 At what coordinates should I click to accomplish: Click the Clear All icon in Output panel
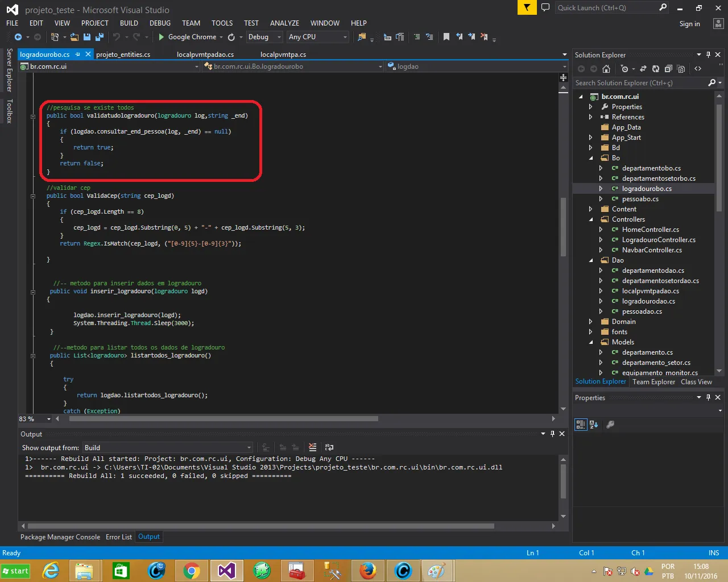tap(312, 448)
